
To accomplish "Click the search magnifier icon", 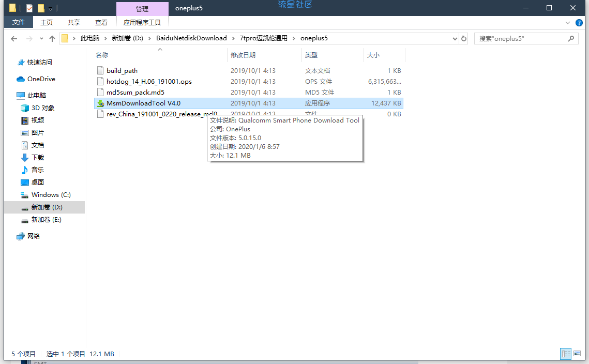I will point(571,38).
